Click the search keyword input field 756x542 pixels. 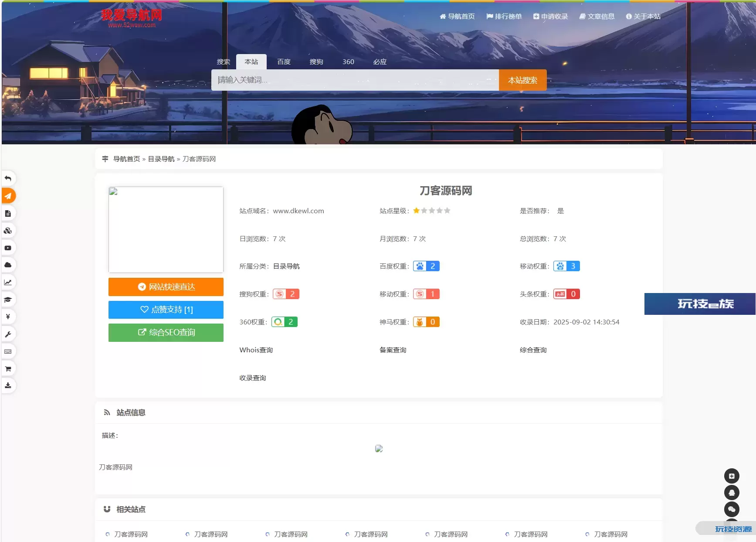tap(355, 80)
